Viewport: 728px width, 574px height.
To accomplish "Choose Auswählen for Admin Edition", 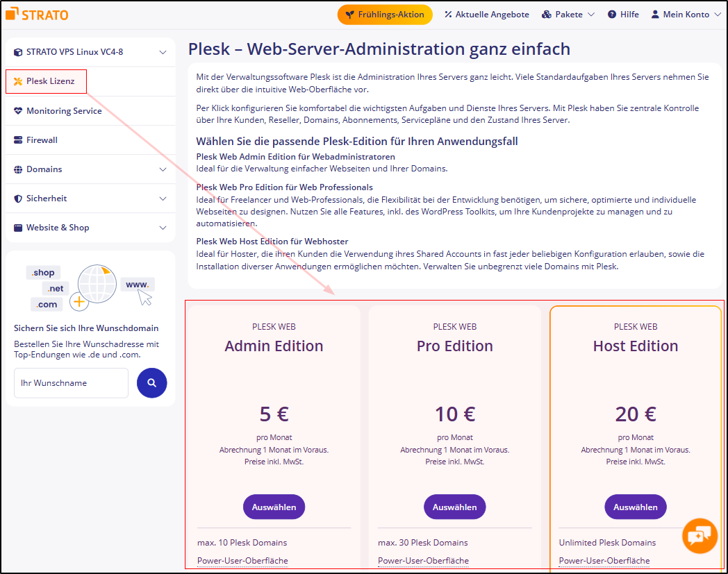I will [274, 507].
